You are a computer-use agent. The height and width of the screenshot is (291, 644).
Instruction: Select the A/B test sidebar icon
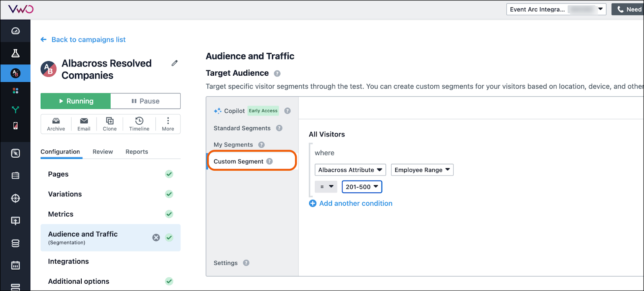point(15,73)
